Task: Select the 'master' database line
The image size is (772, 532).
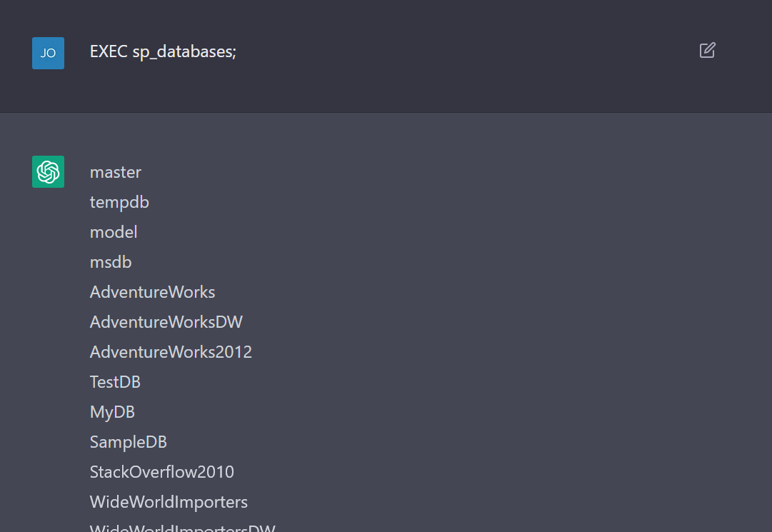Action: [116, 172]
